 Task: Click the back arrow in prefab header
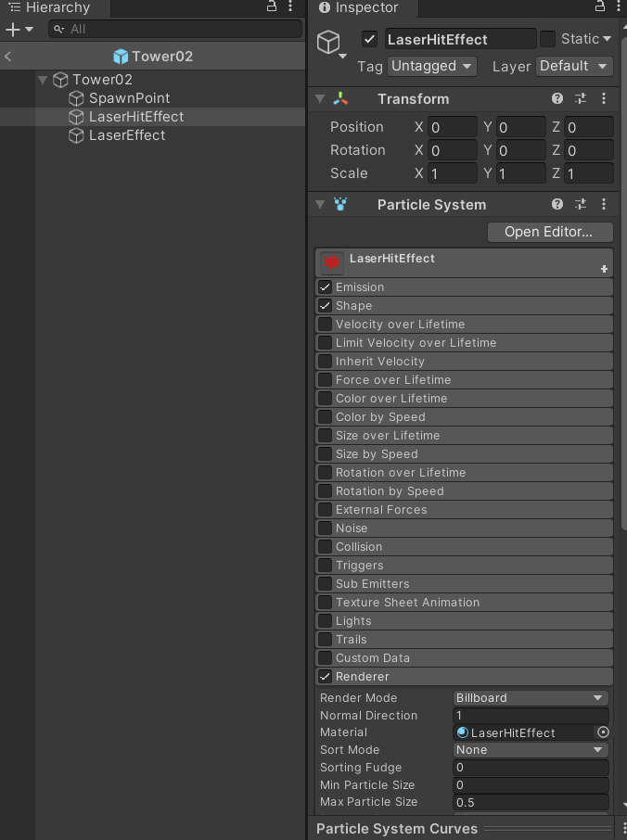[x=8, y=57]
